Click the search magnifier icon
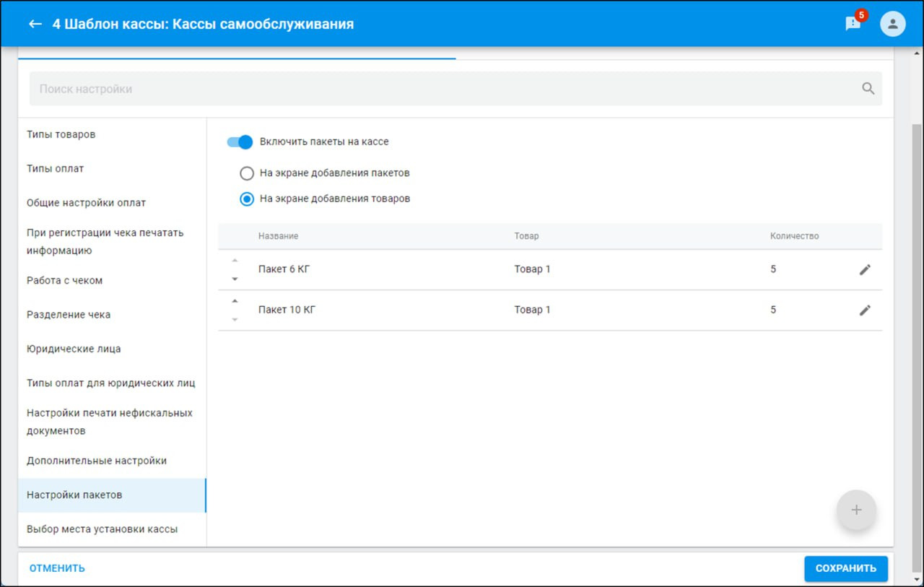This screenshot has height=587, width=924. (868, 89)
